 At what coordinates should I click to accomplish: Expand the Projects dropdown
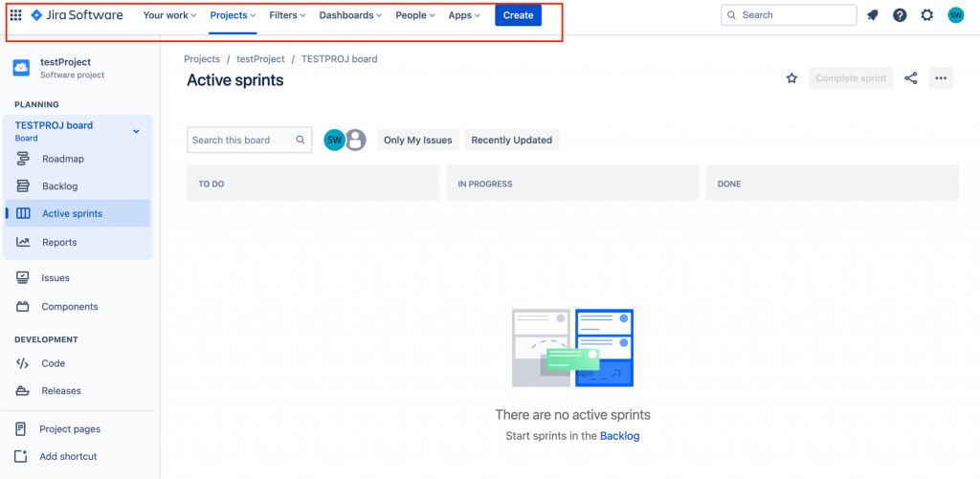coord(234,15)
